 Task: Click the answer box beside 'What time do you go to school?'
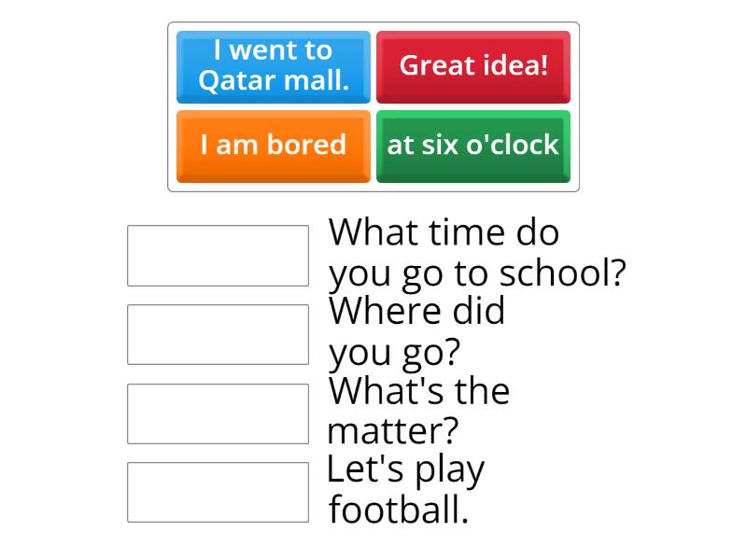[218, 255]
